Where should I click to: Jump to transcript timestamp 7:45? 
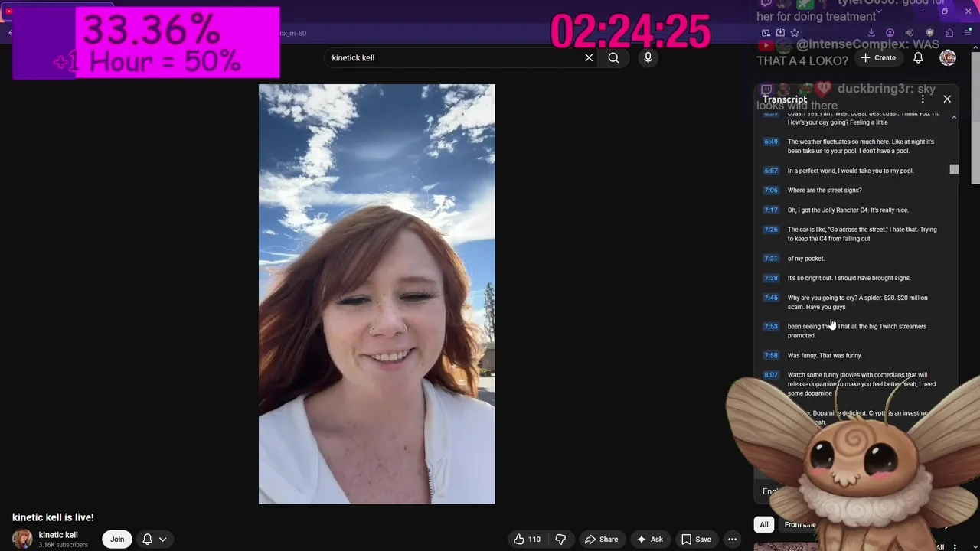(x=771, y=298)
